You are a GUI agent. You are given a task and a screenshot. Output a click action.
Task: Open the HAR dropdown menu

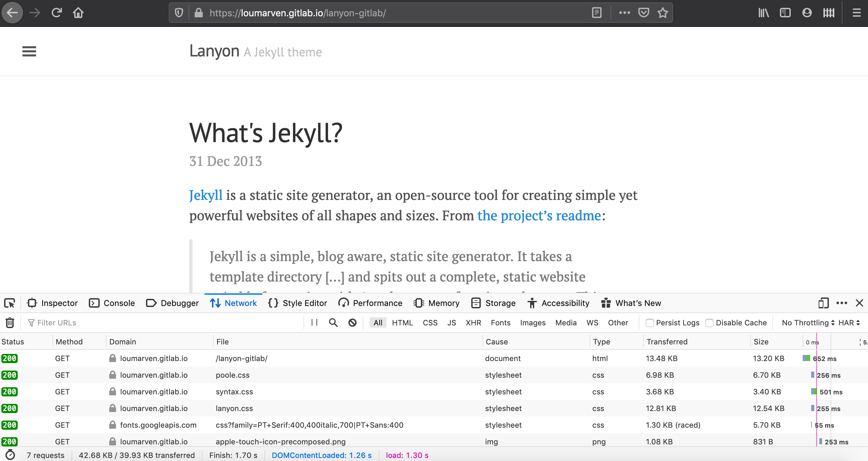tap(849, 323)
